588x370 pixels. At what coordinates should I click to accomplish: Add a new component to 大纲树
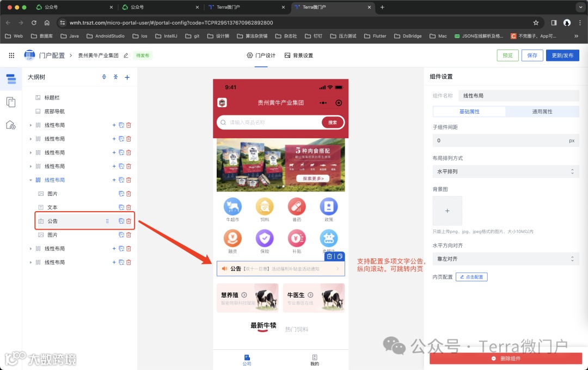(127, 77)
